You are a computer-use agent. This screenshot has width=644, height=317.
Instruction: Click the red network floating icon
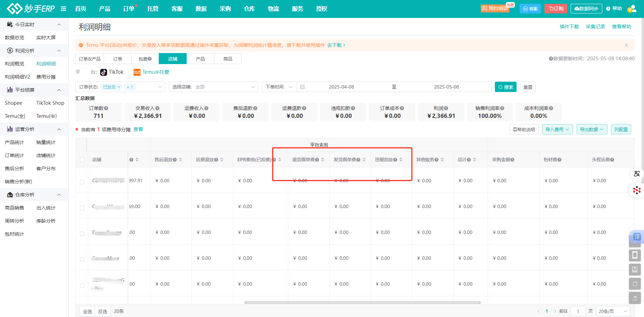[636, 190]
